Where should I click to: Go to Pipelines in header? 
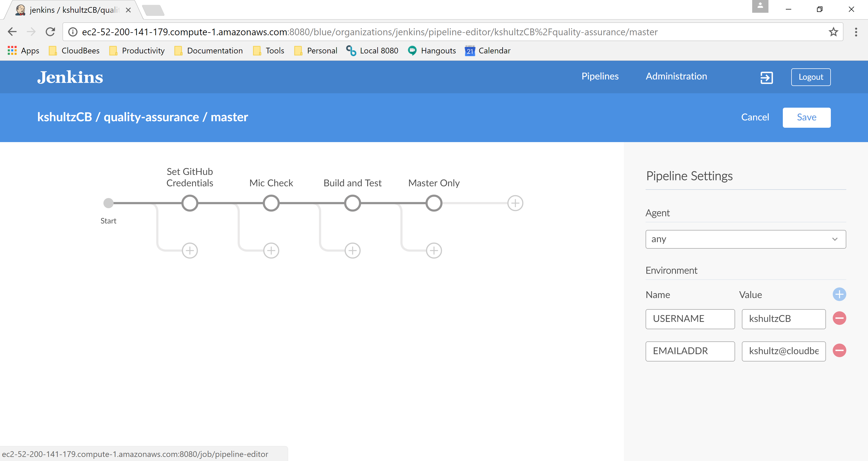click(600, 76)
